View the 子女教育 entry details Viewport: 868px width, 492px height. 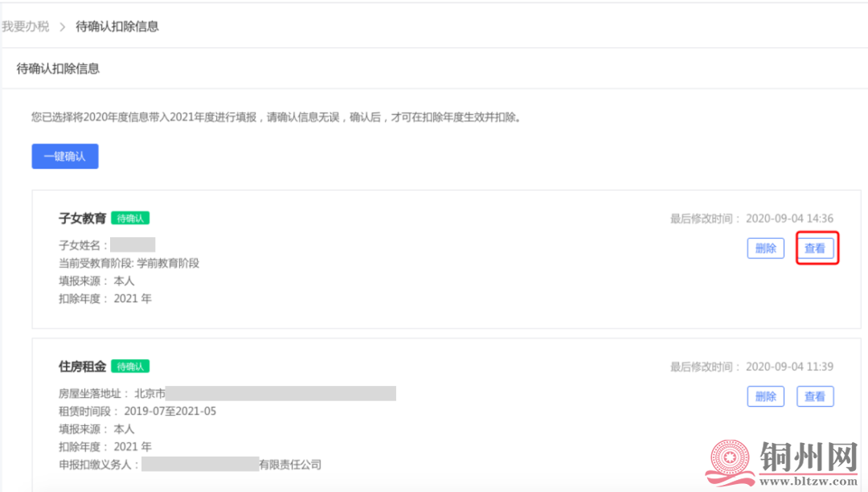815,248
